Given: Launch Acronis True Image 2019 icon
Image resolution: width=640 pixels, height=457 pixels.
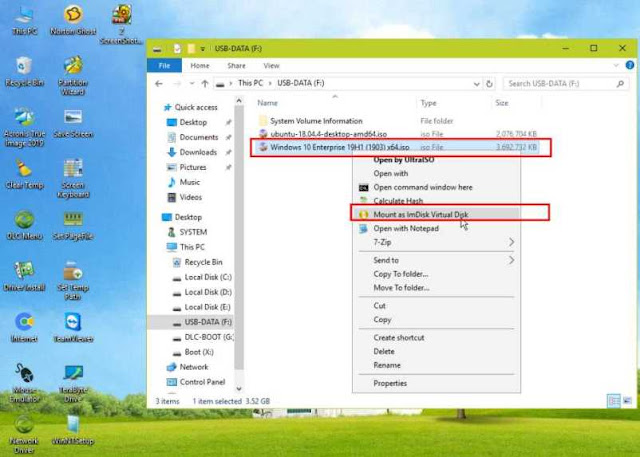Looking at the screenshot, I should [24, 127].
